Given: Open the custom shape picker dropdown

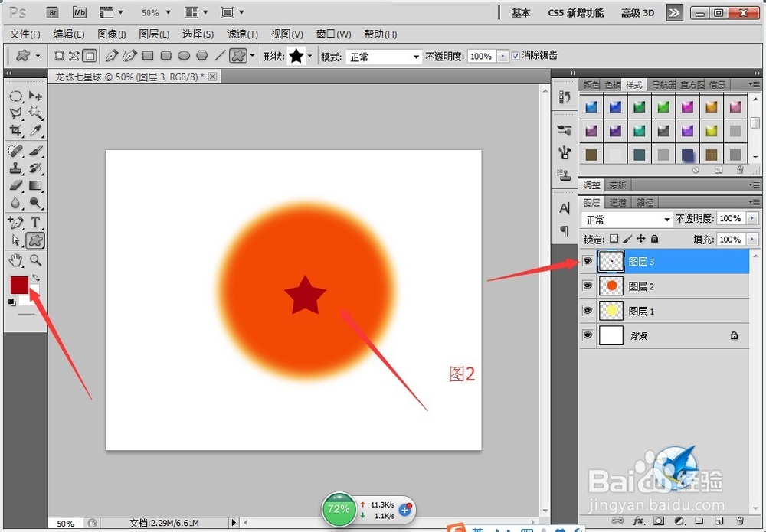Looking at the screenshot, I should tap(309, 56).
